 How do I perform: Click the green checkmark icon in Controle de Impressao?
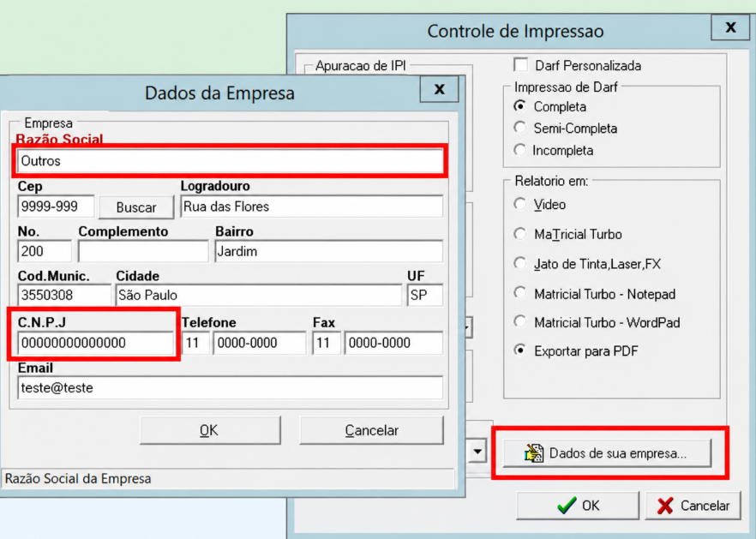pyautogui.click(x=567, y=506)
